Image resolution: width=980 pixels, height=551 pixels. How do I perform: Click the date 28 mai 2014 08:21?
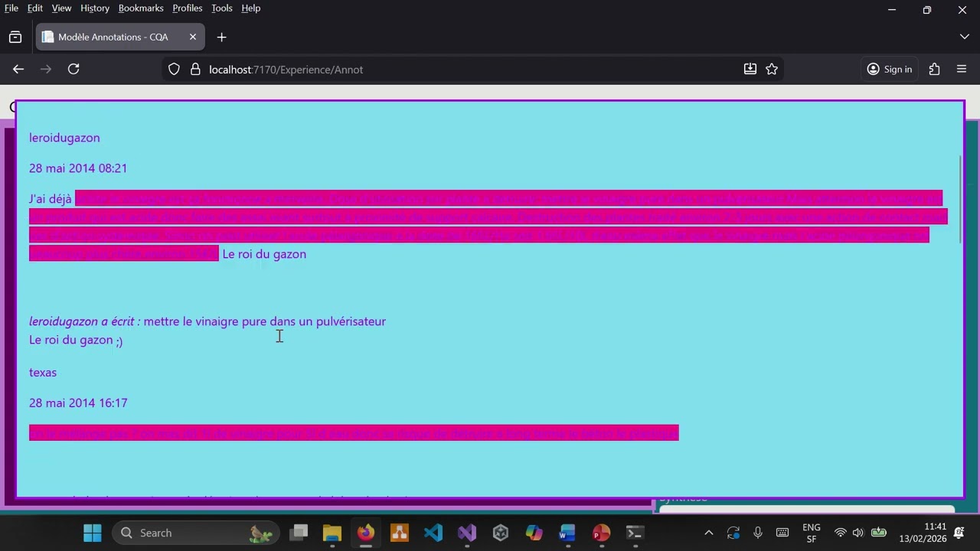click(x=78, y=168)
